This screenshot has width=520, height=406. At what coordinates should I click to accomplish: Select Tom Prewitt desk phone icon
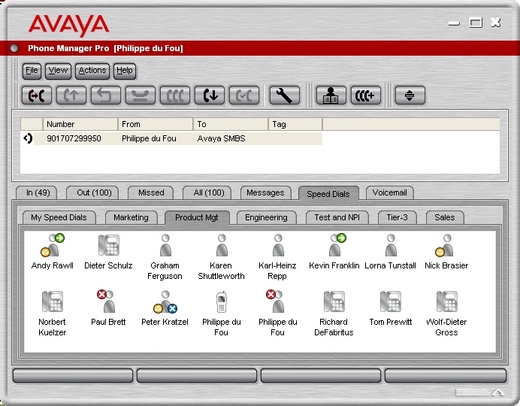(390, 301)
